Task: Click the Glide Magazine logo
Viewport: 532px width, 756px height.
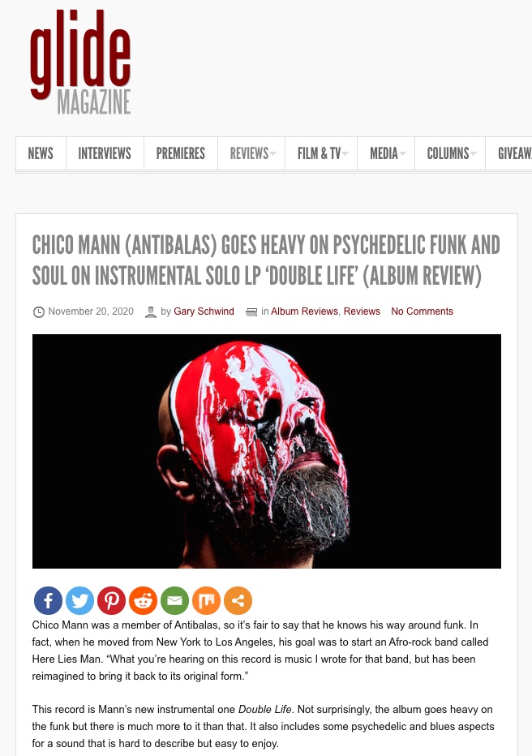Action: tap(80, 62)
